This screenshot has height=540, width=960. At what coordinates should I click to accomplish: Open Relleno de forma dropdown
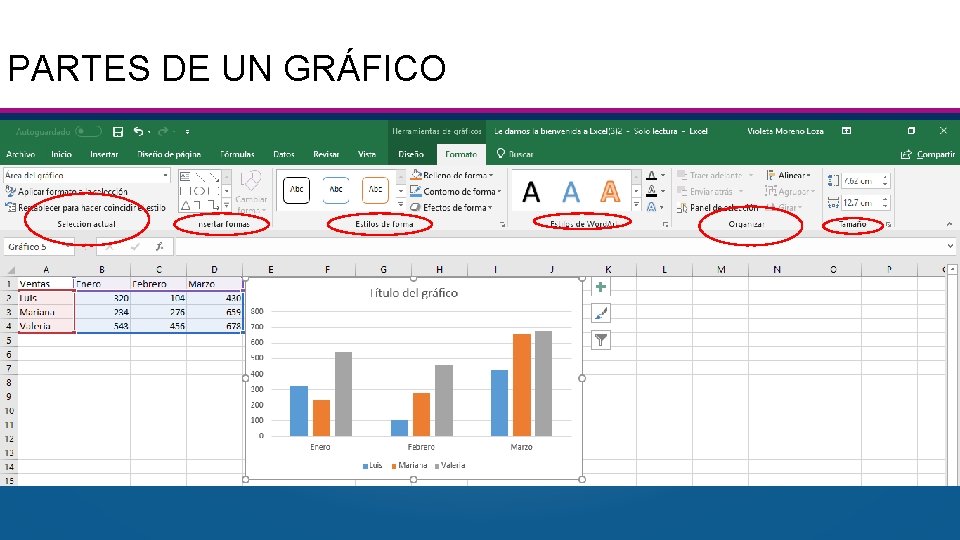[452, 175]
